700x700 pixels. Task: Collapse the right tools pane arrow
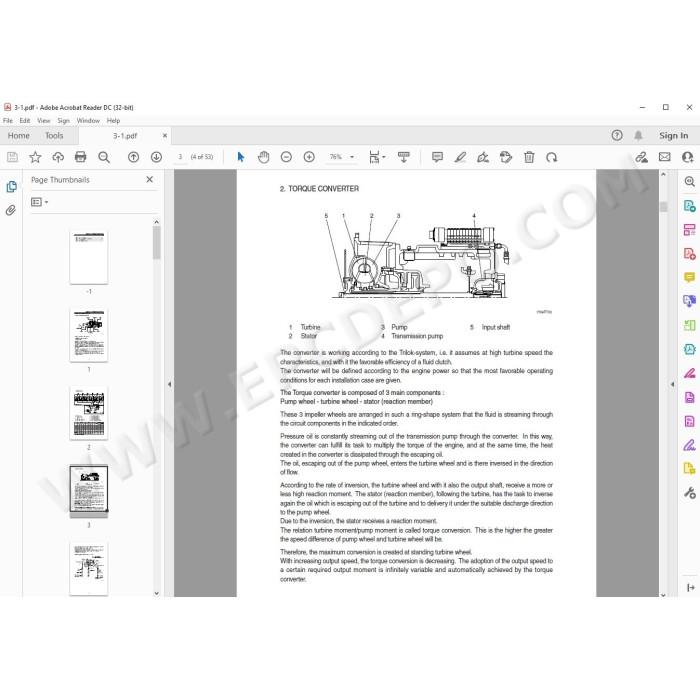click(x=672, y=384)
